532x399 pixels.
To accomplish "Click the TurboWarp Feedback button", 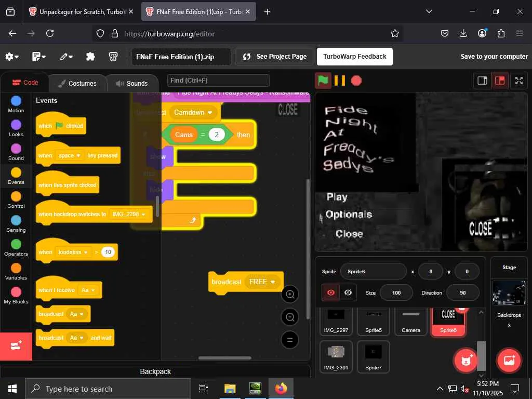I will pyautogui.click(x=354, y=57).
